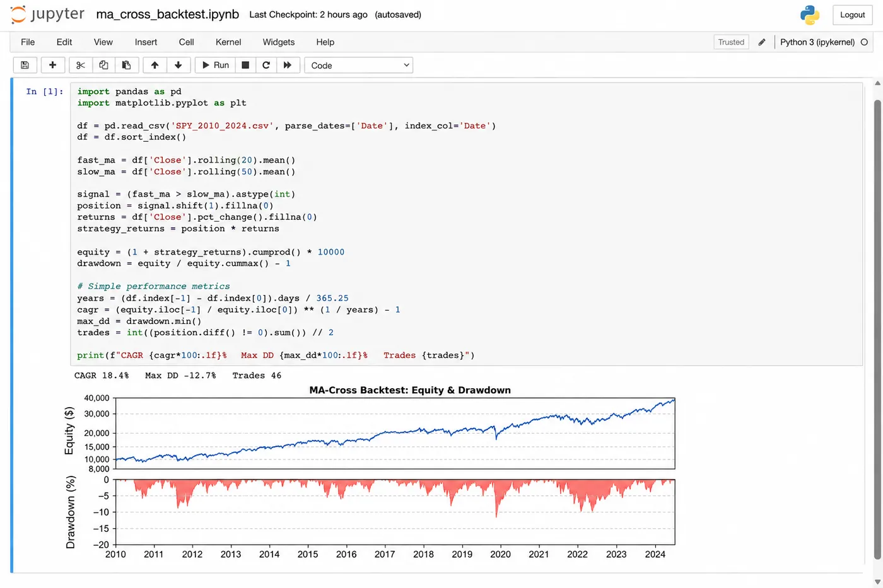883x588 pixels.
Task: Click the pd.read_csv code line
Action: click(286, 125)
